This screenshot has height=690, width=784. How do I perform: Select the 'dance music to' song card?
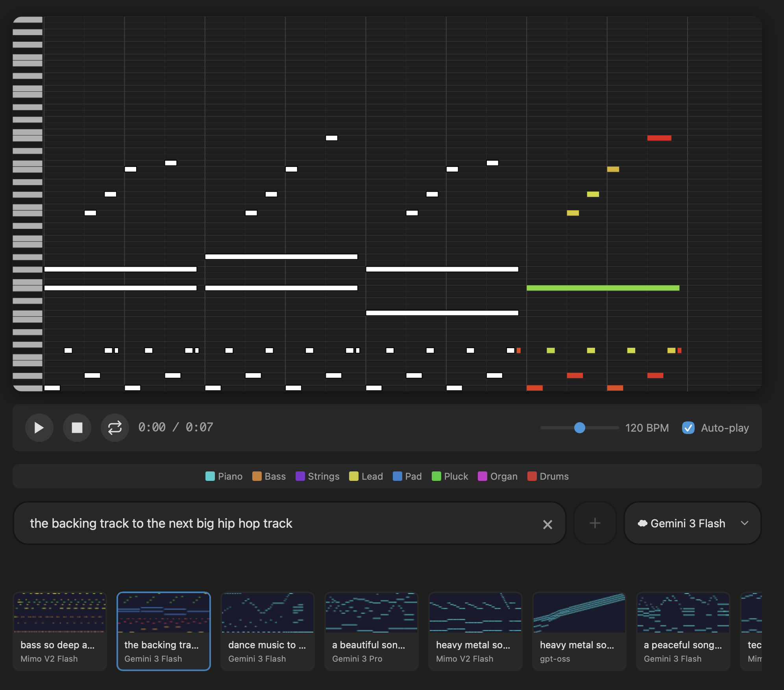pos(268,630)
